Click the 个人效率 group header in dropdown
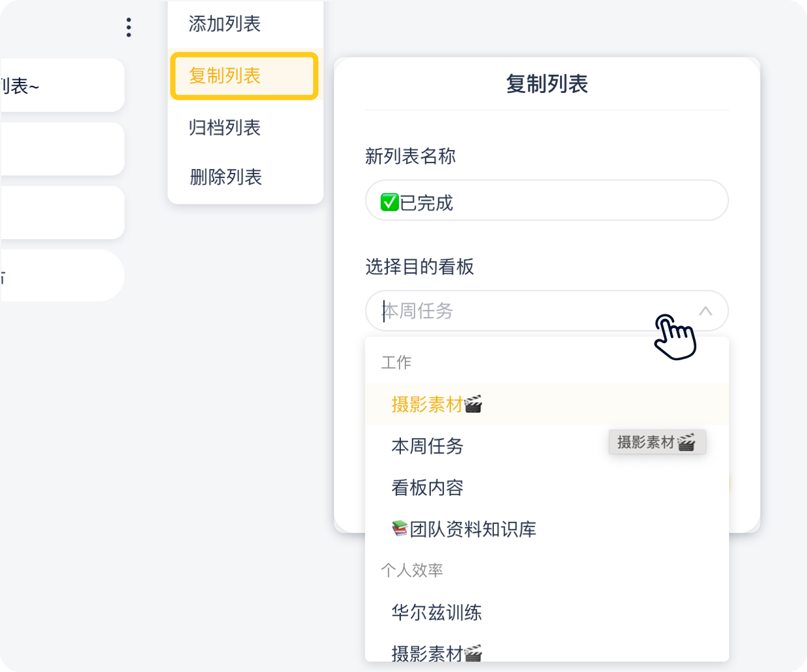This screenshot has width=807, height=672. (x=412, y=570)
